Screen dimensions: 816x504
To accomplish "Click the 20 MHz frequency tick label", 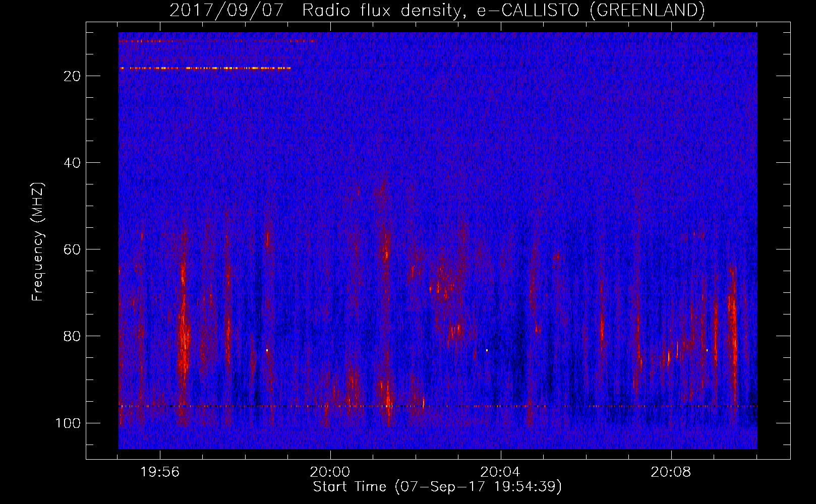I will 72,76.
